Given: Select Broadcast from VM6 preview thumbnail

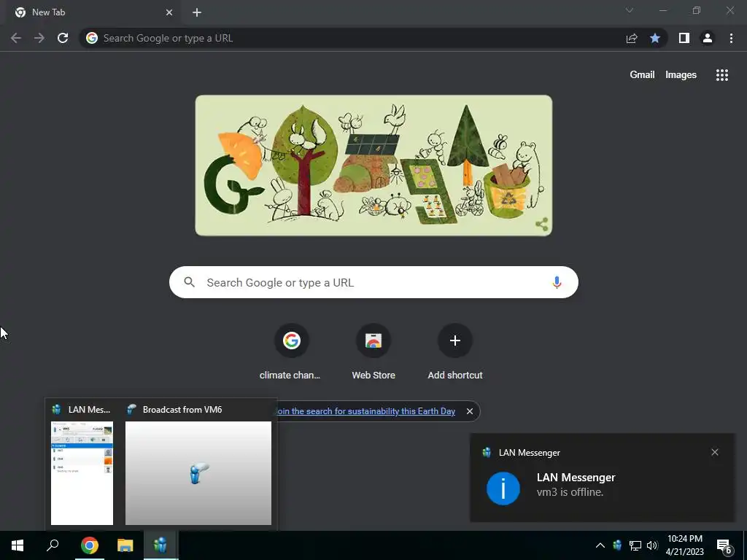Looking at the screenshot, I should pyautogui.click(x=198, y=472).
